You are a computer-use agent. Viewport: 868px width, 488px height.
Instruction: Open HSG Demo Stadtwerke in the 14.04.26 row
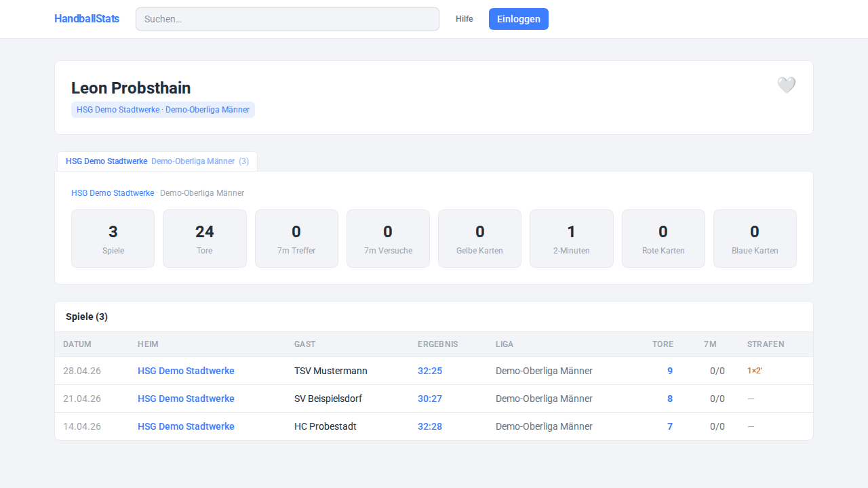[x=186, y=426]
